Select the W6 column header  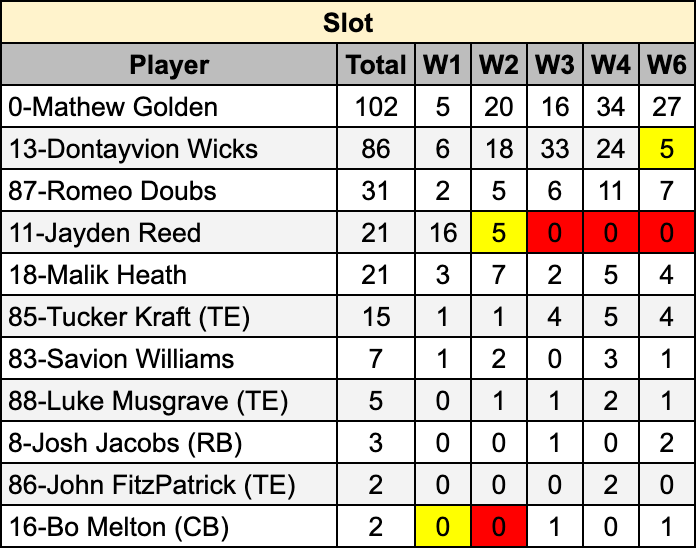point(665,65)
